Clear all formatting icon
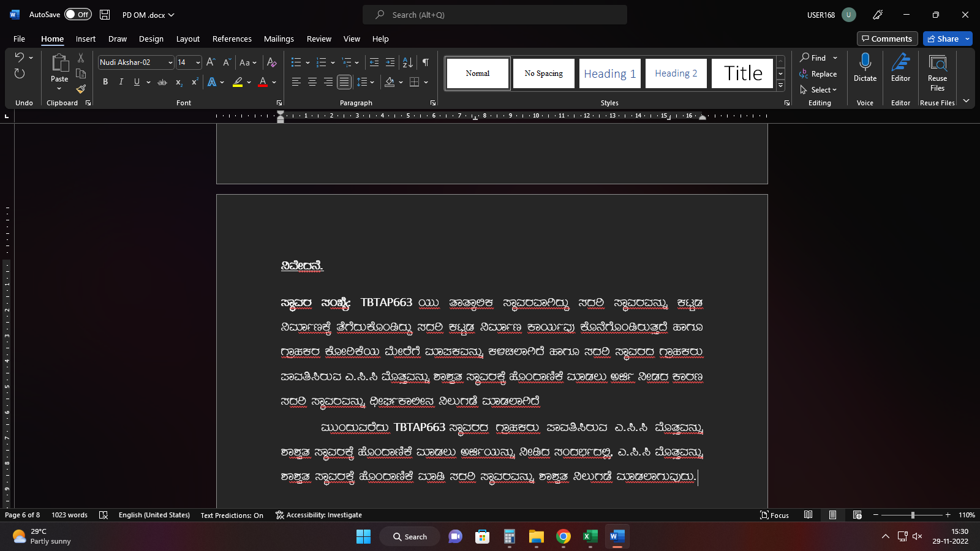Image resolution: width=980 pixels, height=551 pixels. click(272, 62)
